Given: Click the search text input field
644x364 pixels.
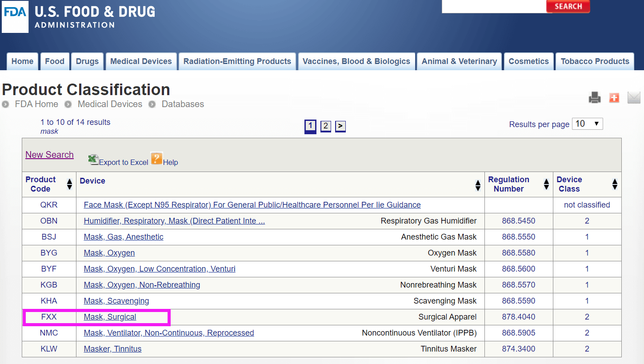Looking at the screenshot, I should coord(493,6).
